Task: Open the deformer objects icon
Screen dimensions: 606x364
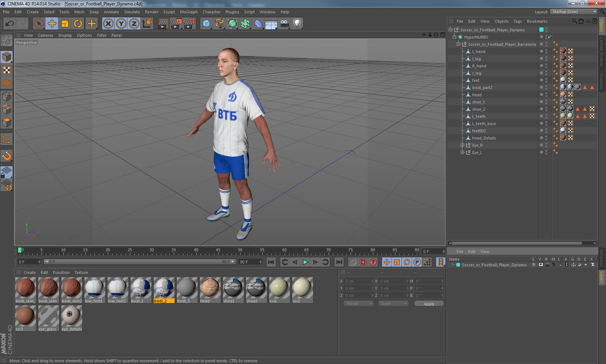Action: pos(258,24)
